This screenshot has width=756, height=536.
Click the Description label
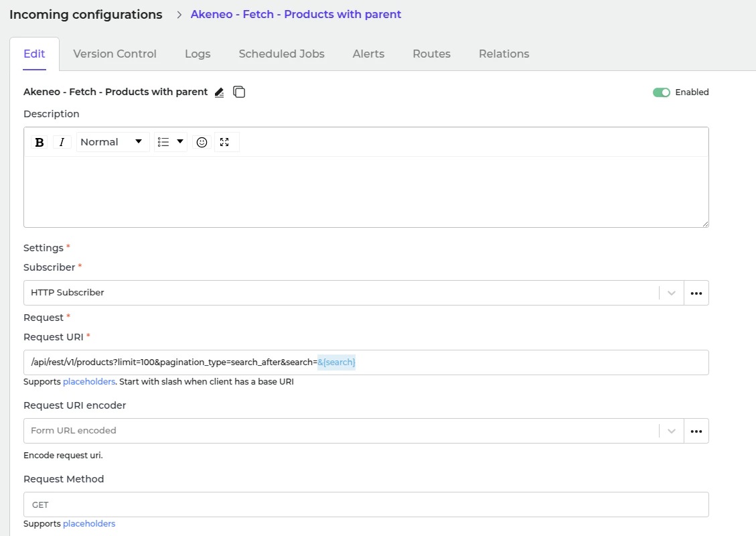tap(51, 114)
